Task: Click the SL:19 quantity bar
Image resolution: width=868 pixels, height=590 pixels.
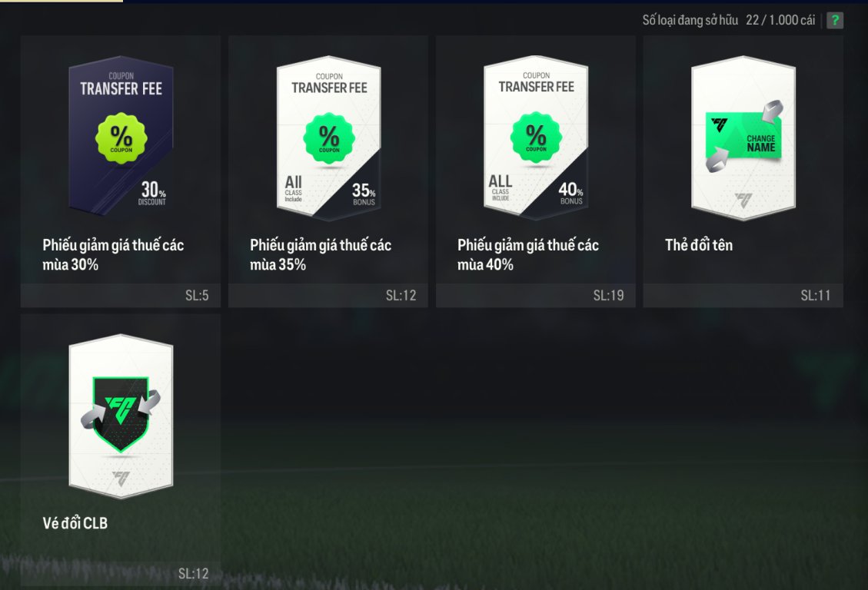Action: point(535,295)
